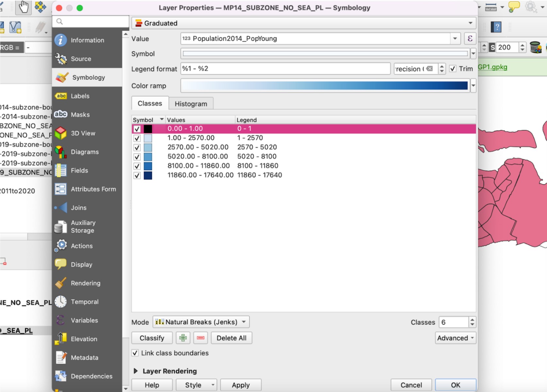Click the Legend format text field

point(285,69)
